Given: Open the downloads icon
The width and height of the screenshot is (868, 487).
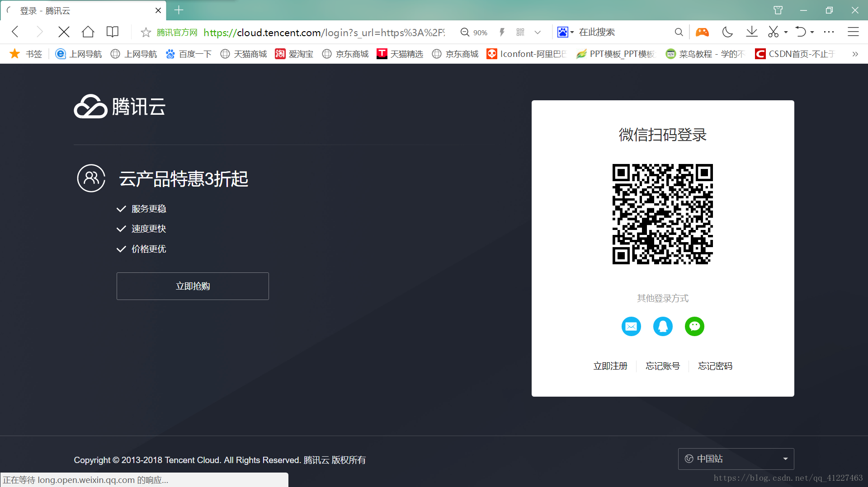Looking at the screenshot, I should 752,32.
